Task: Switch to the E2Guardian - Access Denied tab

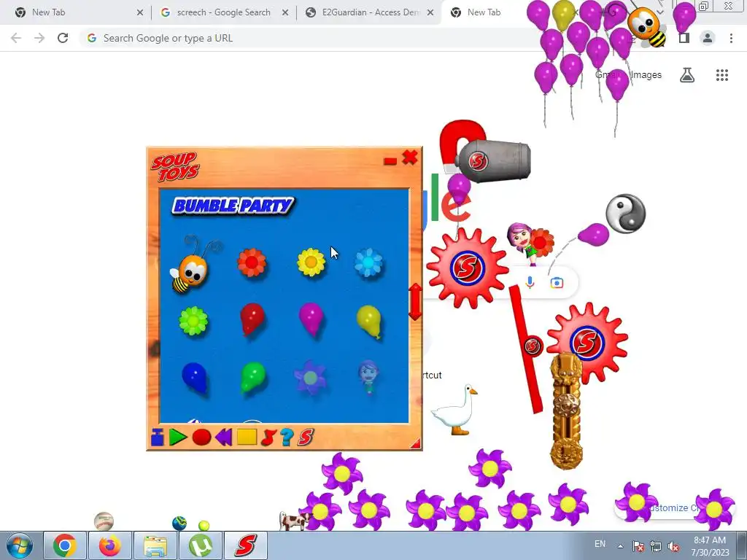Action: [371, 12]
